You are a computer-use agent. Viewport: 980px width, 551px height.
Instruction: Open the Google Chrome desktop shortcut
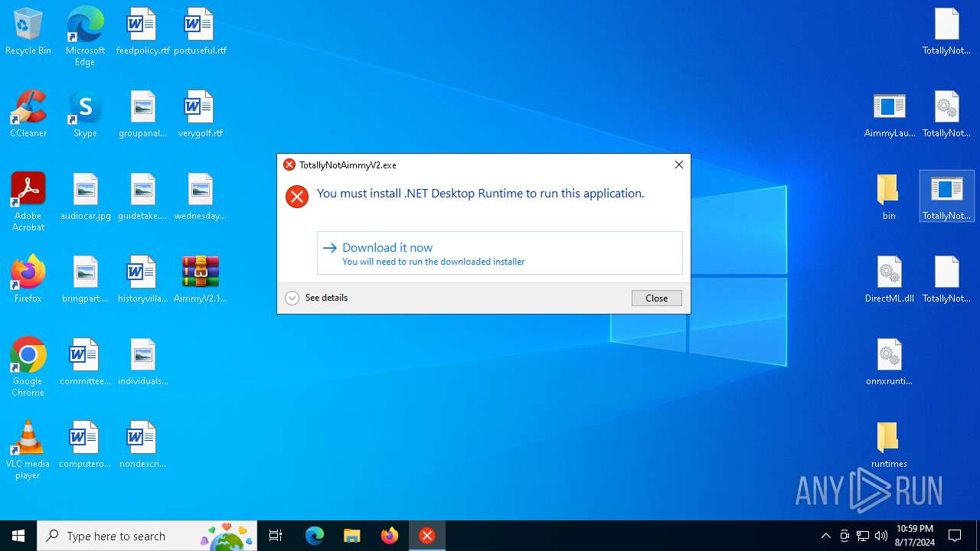(x=28, y=367)
